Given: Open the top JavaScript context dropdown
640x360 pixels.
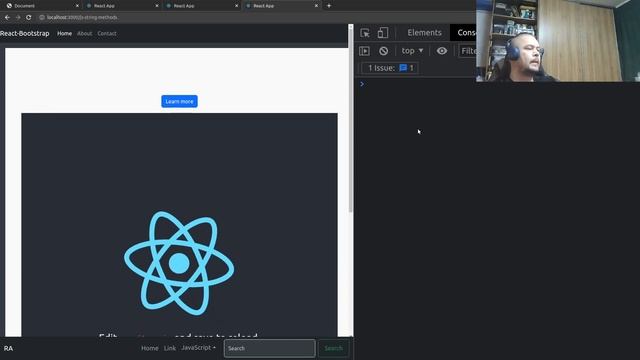Looking at the screenshot, I should pyautogui.click(x=412, y=51).
